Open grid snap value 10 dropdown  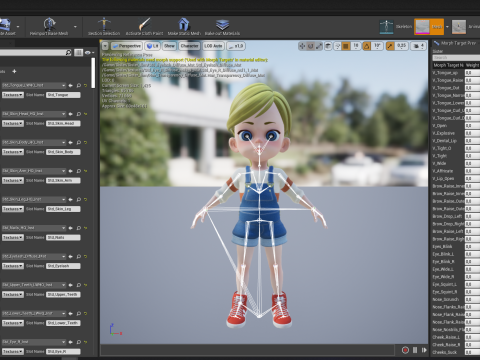pyautogui.click(x=356, y=46)
